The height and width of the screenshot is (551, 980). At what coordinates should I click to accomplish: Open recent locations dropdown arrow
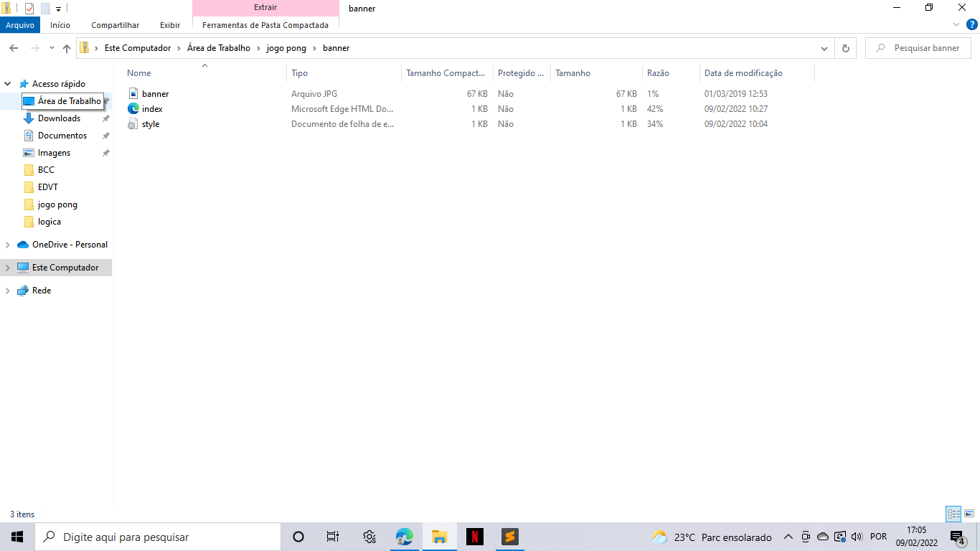coord(52,48)
